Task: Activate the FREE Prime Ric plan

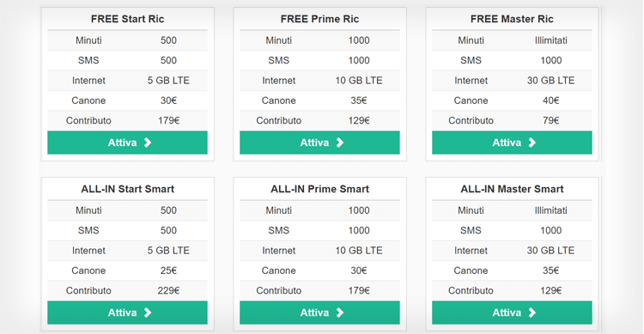Action: pyautogui.click(x=319, y=143)
